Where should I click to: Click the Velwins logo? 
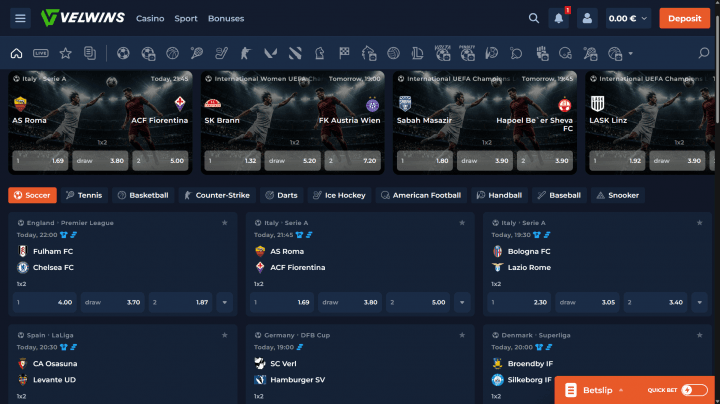tap(82, 18)
